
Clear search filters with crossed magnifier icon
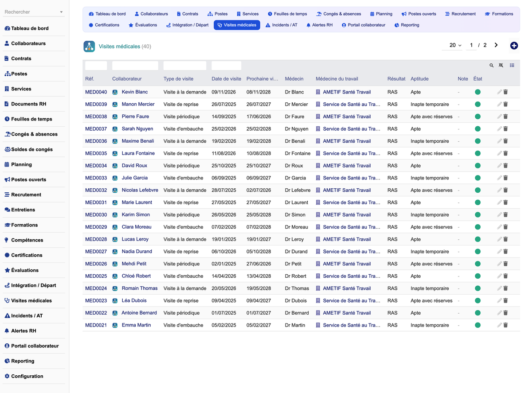(501, 66)
